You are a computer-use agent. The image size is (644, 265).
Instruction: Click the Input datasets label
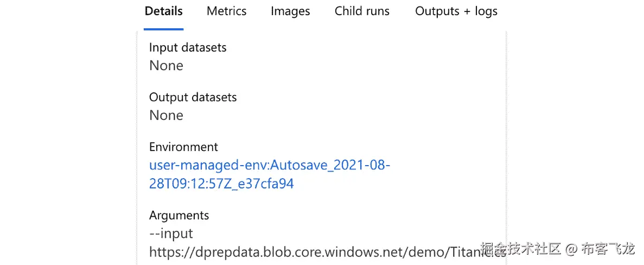(188, 48)
